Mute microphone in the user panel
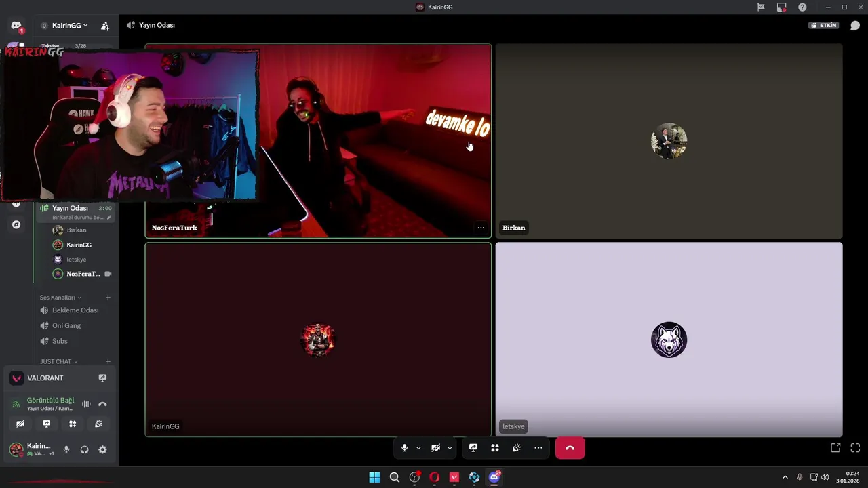Image resolution: width=868 pixels, height=488 pixels. click(66, 449)
